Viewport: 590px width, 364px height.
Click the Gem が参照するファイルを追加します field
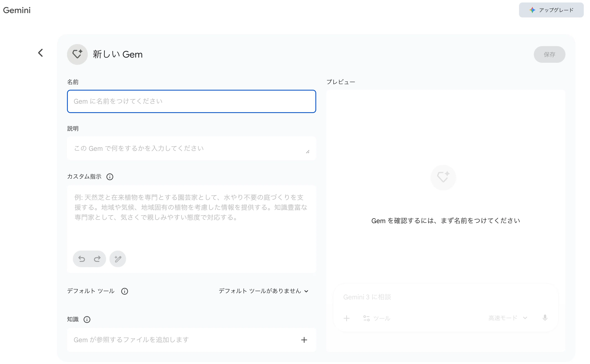(x=192, y=340)
